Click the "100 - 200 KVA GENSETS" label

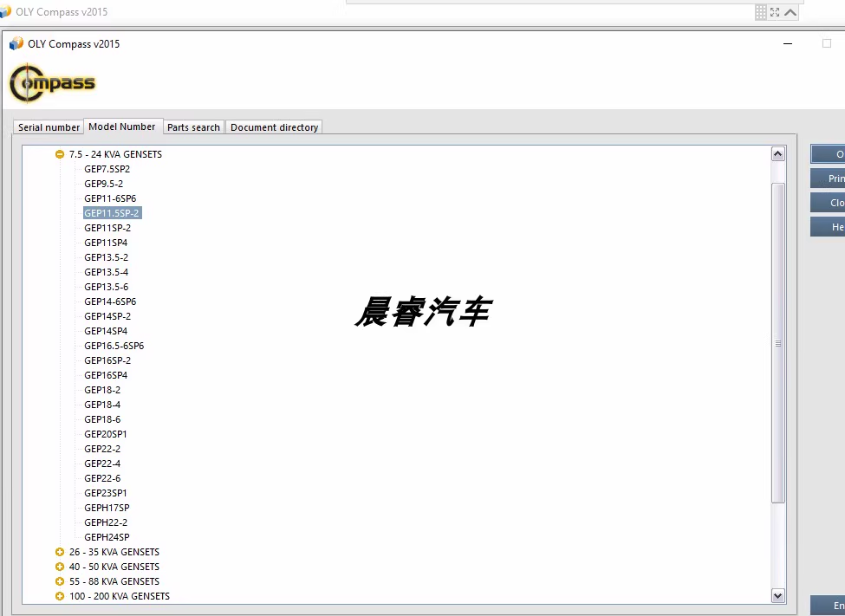[x=119, y=596]
